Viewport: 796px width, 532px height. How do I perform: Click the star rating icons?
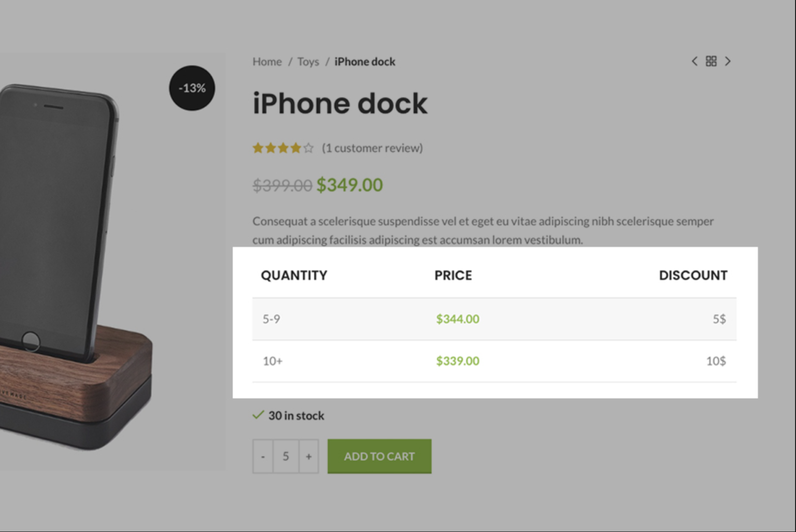pyautogui.click(x=283, y=148)
